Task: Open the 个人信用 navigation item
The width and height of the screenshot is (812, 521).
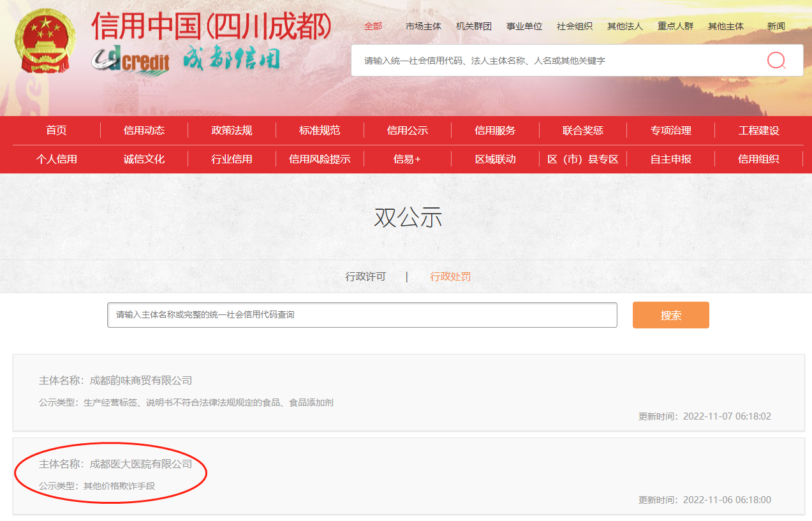Action: (56, 159)
